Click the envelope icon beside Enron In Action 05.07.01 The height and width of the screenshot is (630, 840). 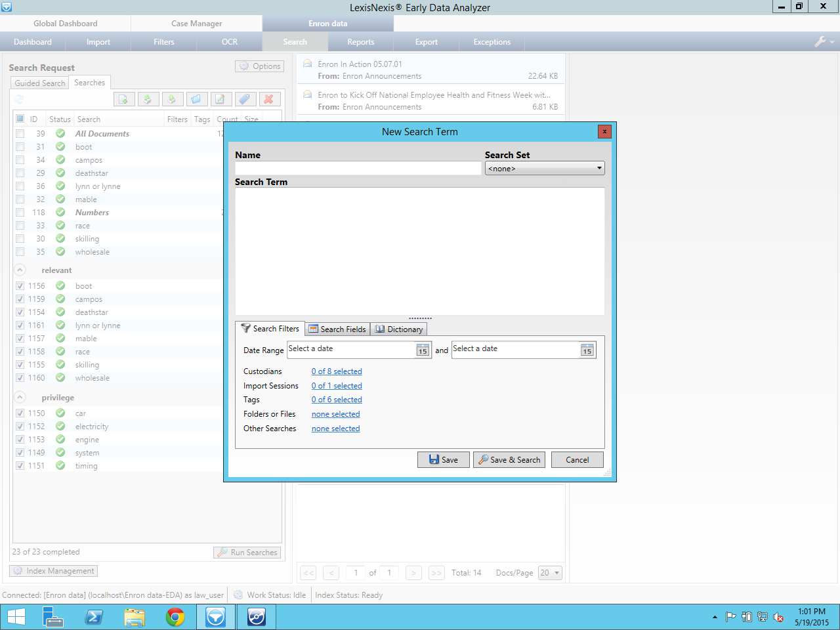[307, 64]
